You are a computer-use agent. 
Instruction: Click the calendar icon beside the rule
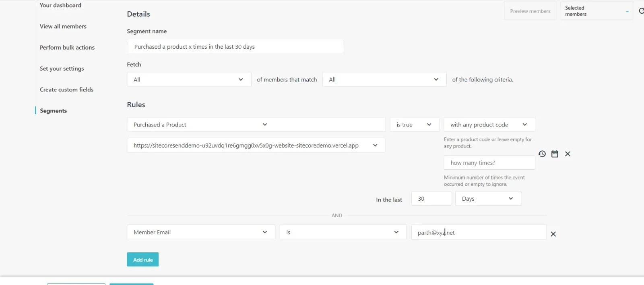pyautogui.click(x=555, y=154)
